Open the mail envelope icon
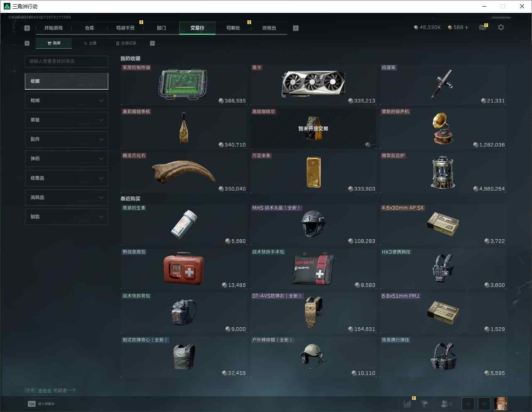Viewport: 532px width, 412px height. 482,27
